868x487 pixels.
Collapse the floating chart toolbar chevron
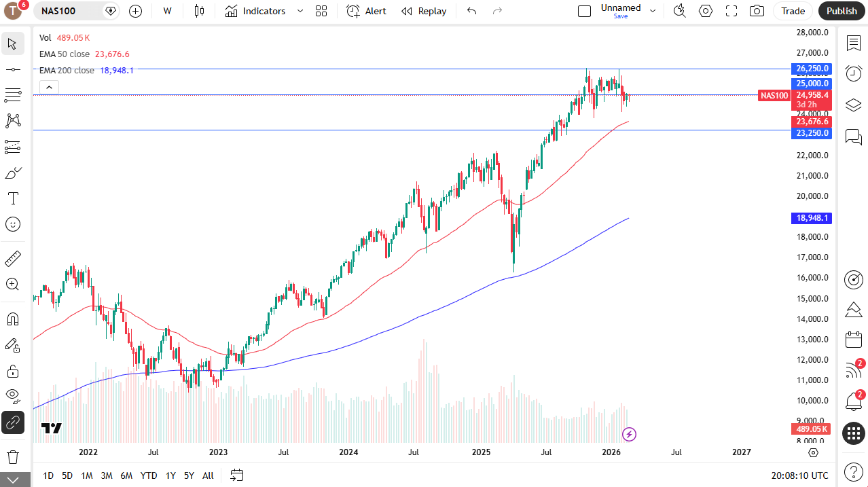(48, 87)
